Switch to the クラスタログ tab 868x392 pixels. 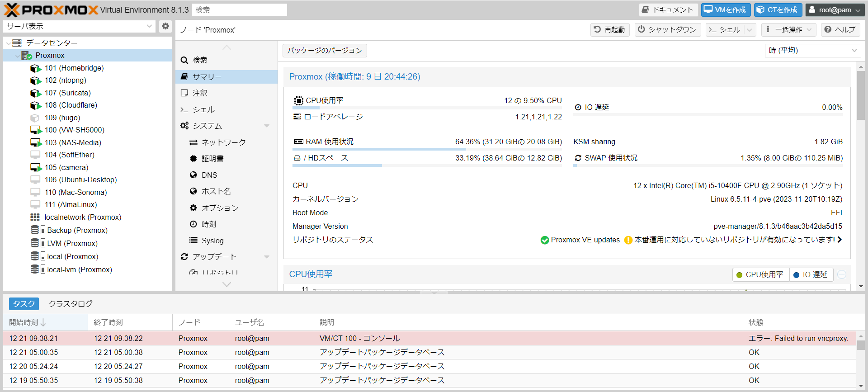70,304
